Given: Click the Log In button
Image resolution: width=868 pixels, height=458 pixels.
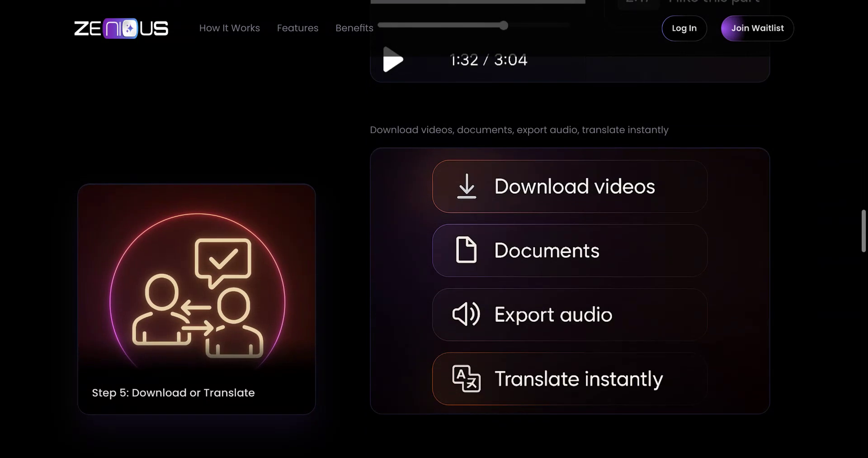Looking at the screenshot, I should click(x=684, y=28).
